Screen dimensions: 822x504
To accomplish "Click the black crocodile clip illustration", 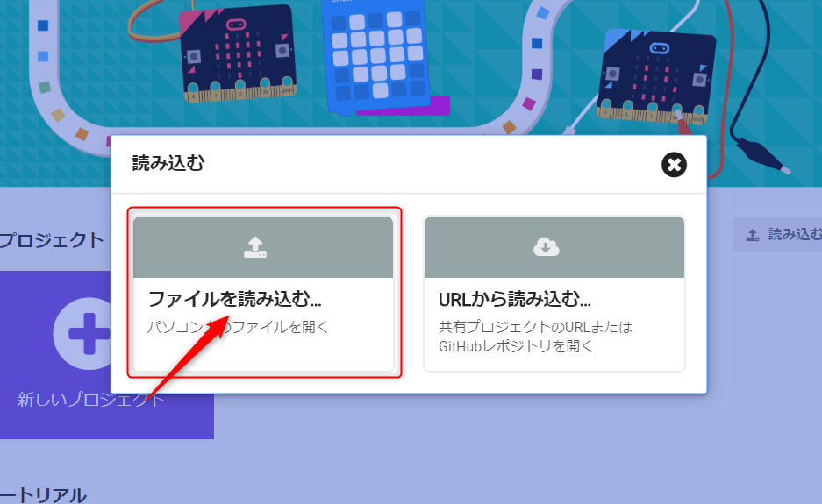I will point(762,154).
